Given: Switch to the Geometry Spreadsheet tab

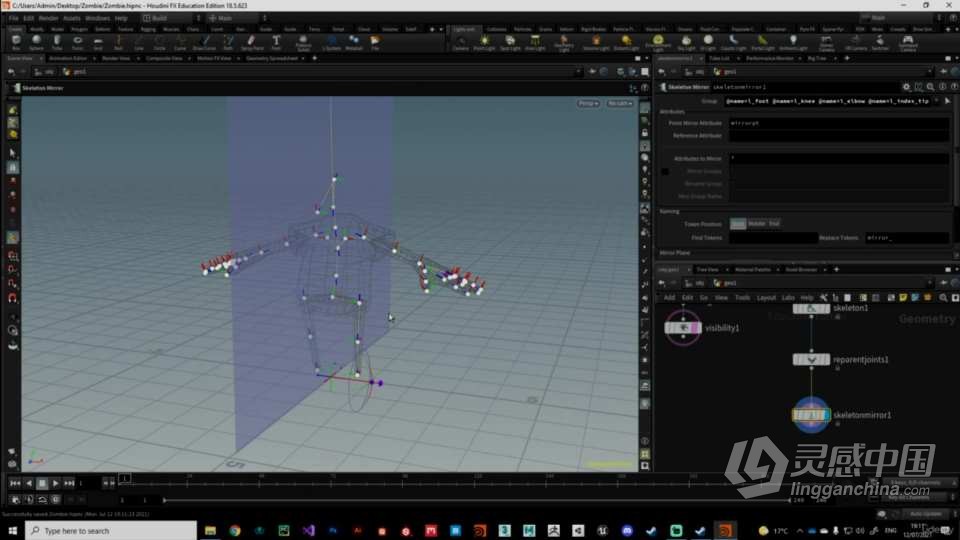Looking at the screenshot, I should 272,59.
